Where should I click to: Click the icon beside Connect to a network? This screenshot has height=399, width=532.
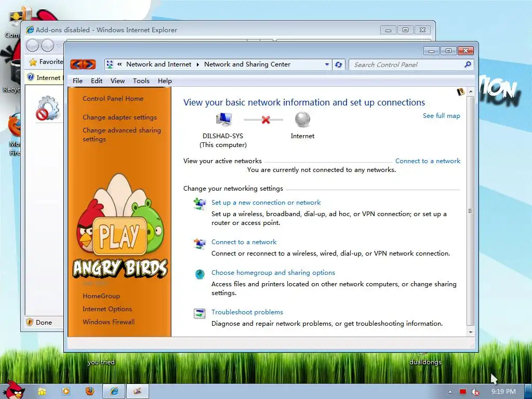click(199, 243)
